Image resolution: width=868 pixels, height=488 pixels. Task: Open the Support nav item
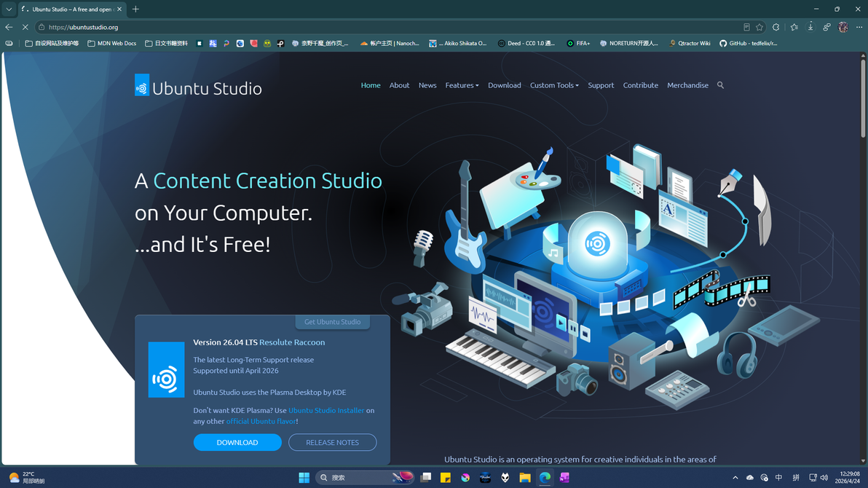(x=601, y=85)
